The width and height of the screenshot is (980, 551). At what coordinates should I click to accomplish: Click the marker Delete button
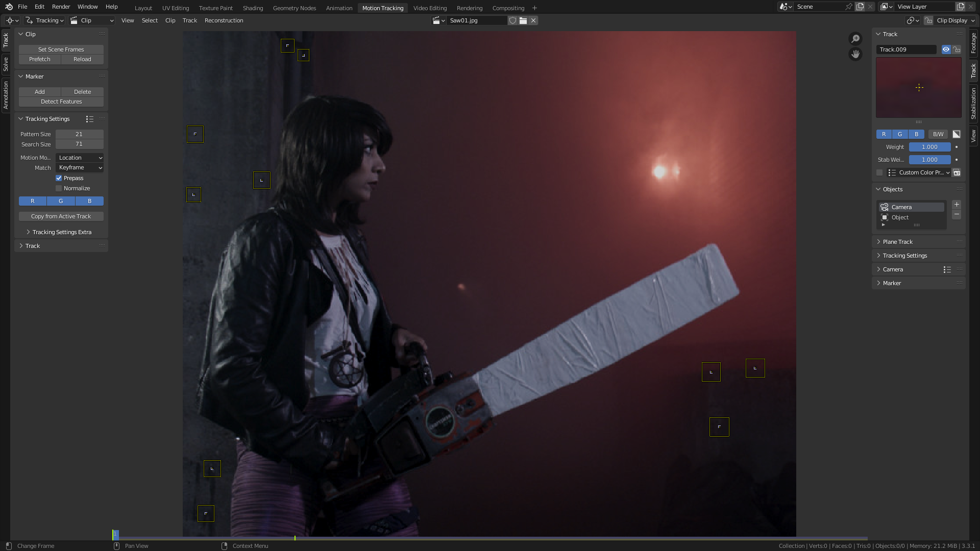click(82, 92)
